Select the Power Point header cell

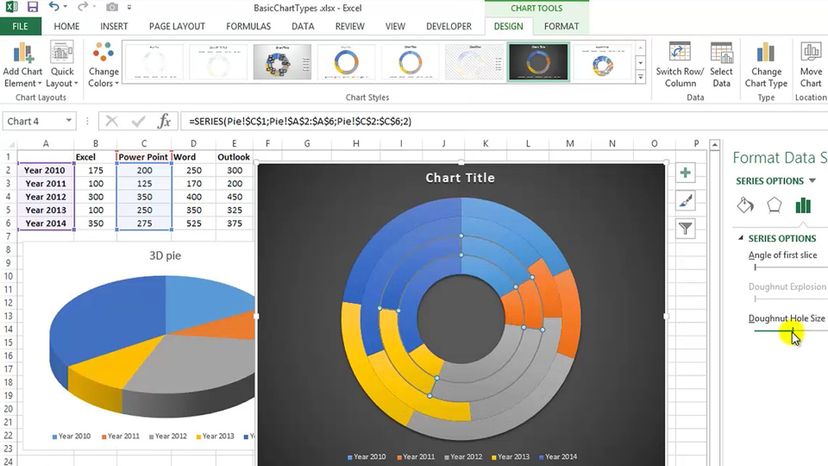pyautogui.click(x=144, y=157)
